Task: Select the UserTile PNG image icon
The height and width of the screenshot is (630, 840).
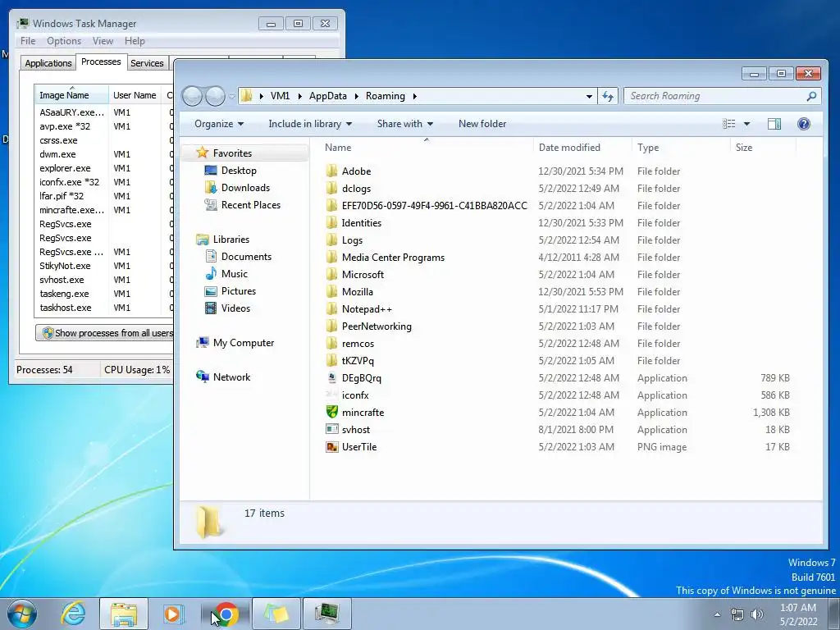Action: coord(332,446)
